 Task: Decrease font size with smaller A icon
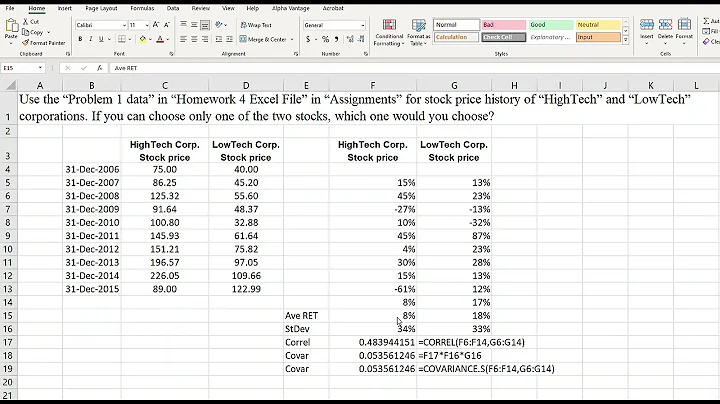167,25
